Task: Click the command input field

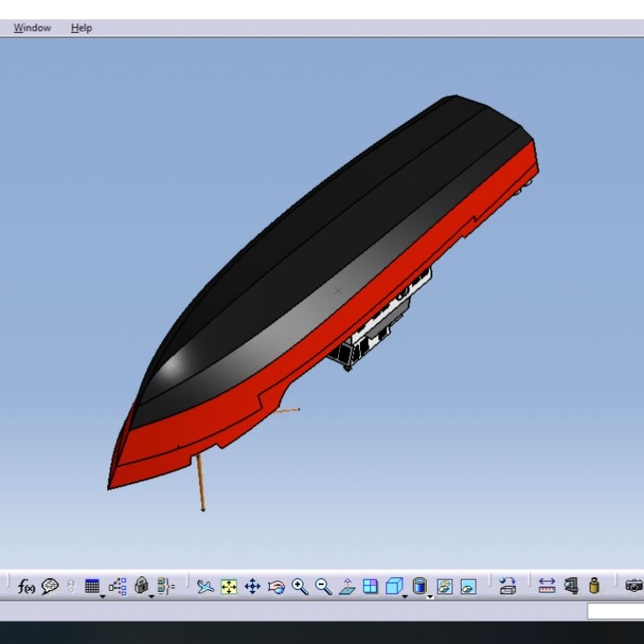Action: pyautogui.click(x=615, y=612)
